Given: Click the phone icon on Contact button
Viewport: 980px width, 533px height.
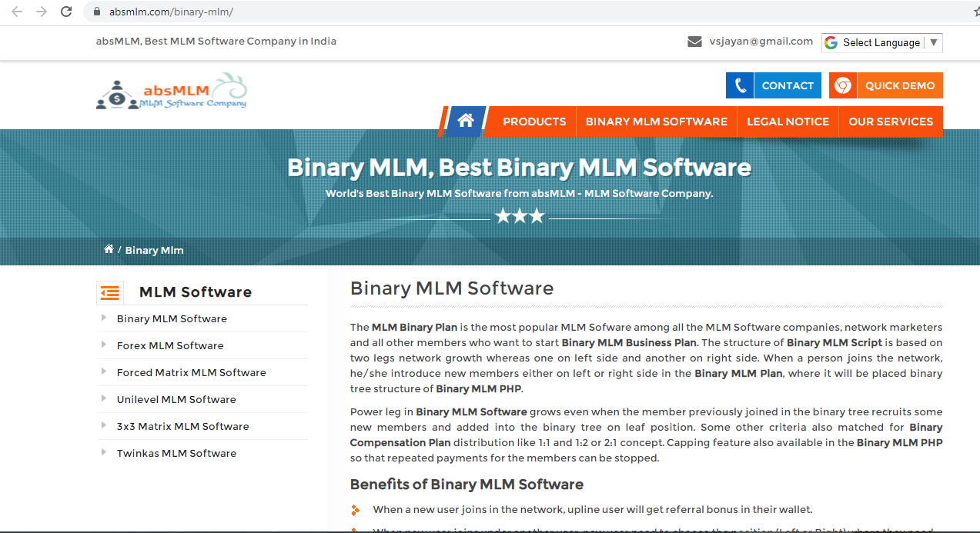Looking at the screenshot, I should tap(740, 85).
